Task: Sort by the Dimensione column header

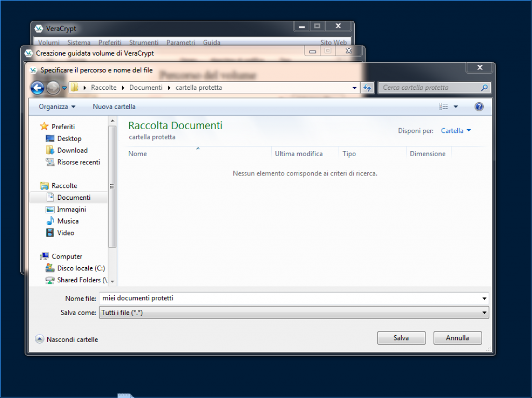Action: click(428, 153)
